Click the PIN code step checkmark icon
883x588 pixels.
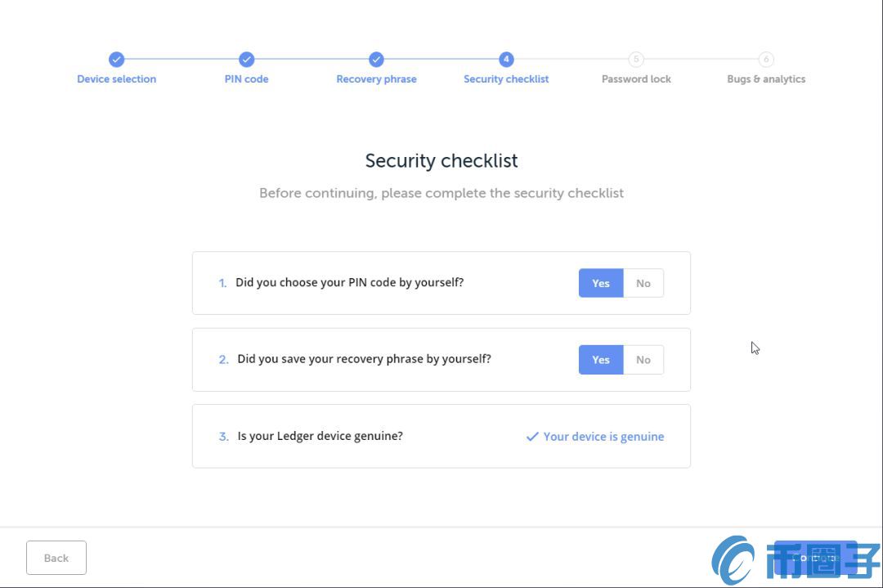[247, 59]
